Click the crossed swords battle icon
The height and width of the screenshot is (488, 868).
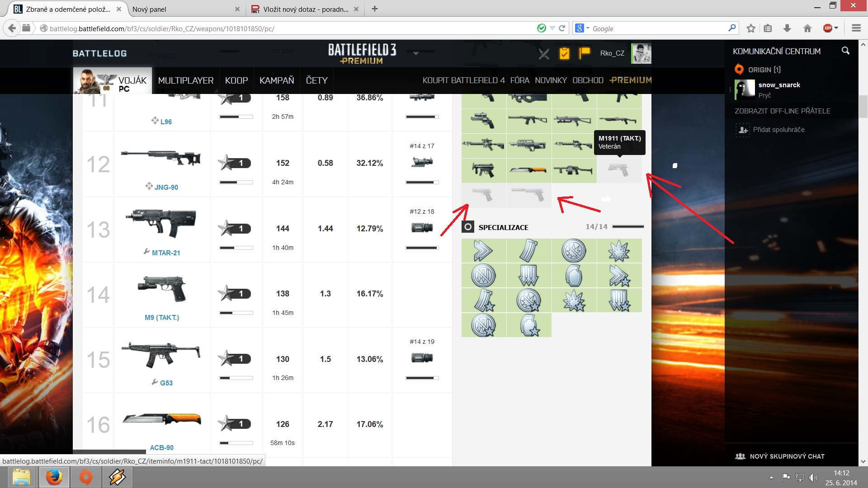click(544, 54)
